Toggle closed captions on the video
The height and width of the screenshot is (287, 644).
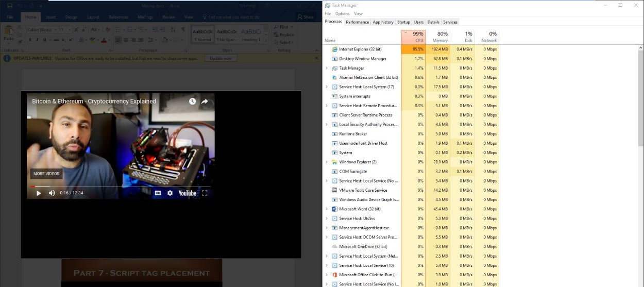click(x=158, y=193)
